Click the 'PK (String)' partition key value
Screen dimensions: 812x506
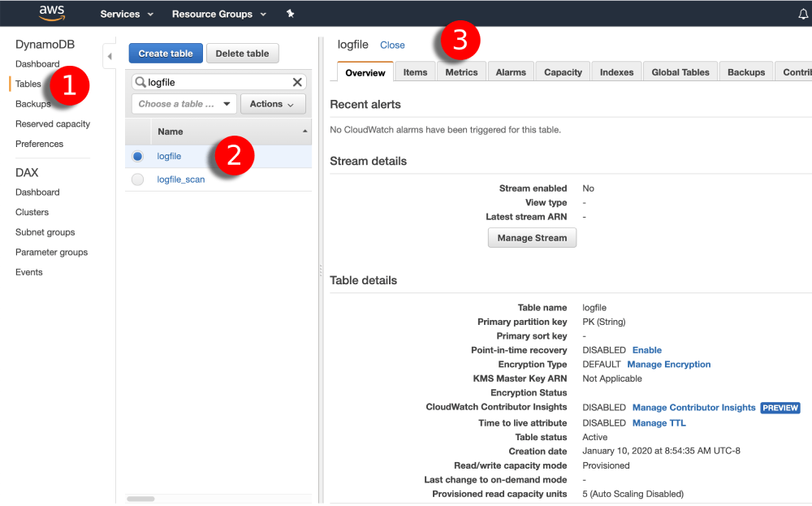604,322
